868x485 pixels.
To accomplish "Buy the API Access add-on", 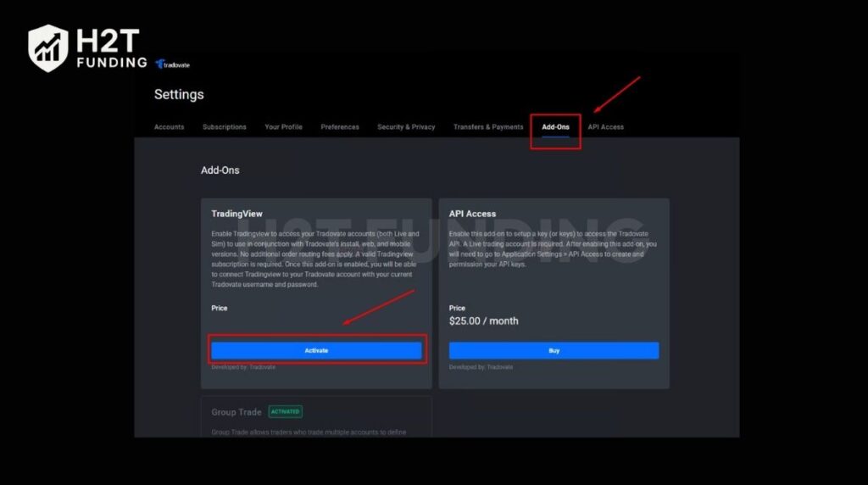I will click(554, 350).
